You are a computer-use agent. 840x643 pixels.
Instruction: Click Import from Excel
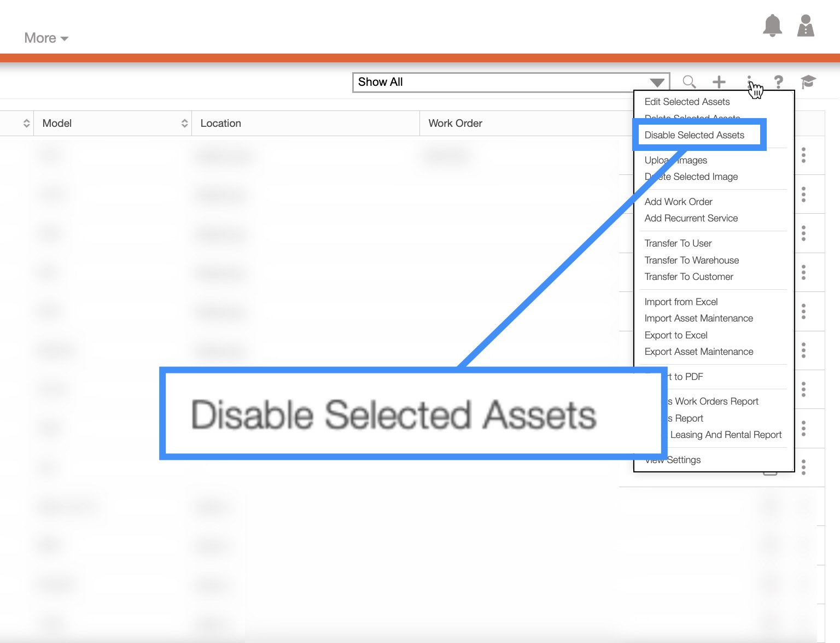pyautogui.click(x=681, y=302)
